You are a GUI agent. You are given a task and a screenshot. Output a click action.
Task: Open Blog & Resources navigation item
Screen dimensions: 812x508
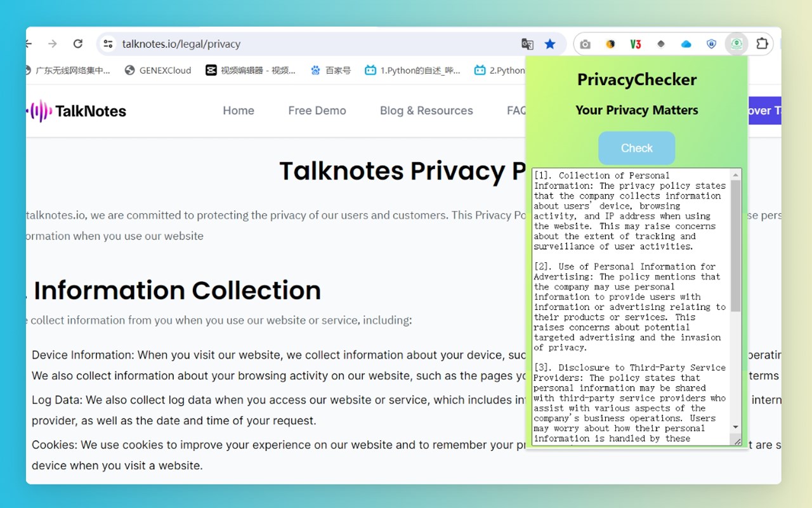(426, 110)
